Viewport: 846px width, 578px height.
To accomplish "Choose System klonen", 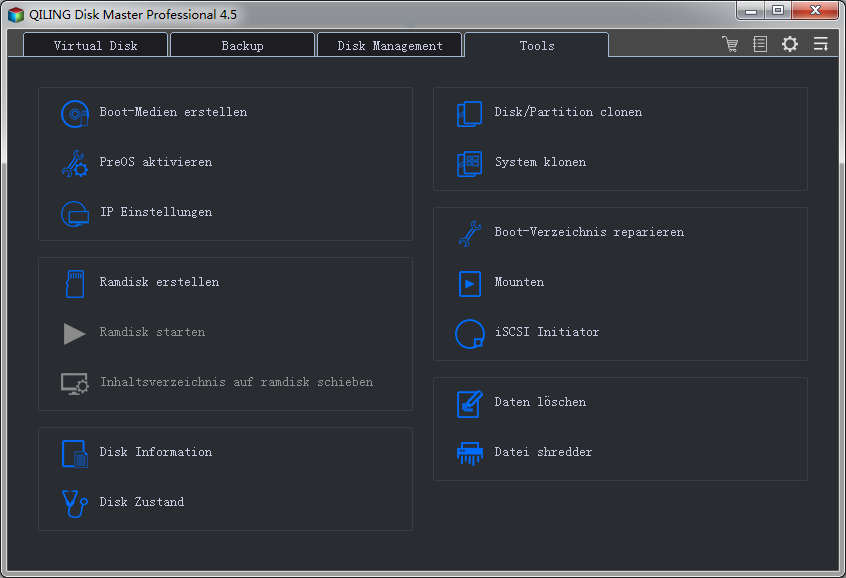I will point(540,162).
